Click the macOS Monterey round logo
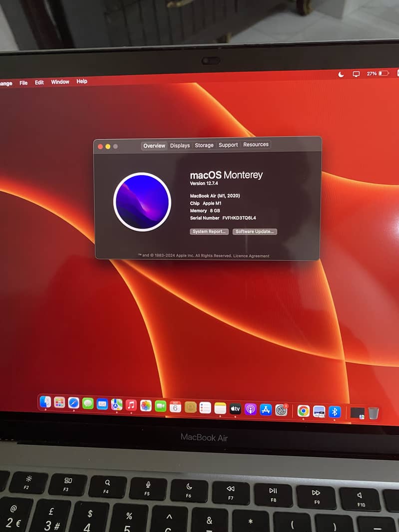The width and height of the screenshot is (399, 532). click(x=142, y=202)
